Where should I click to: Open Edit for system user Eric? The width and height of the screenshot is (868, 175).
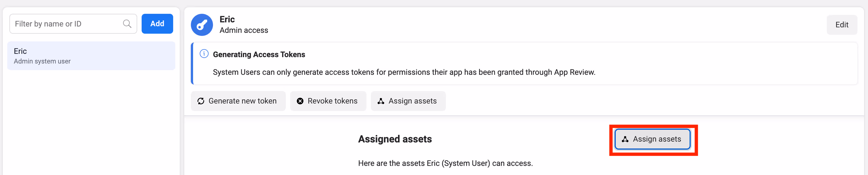[x=841, y=25]
